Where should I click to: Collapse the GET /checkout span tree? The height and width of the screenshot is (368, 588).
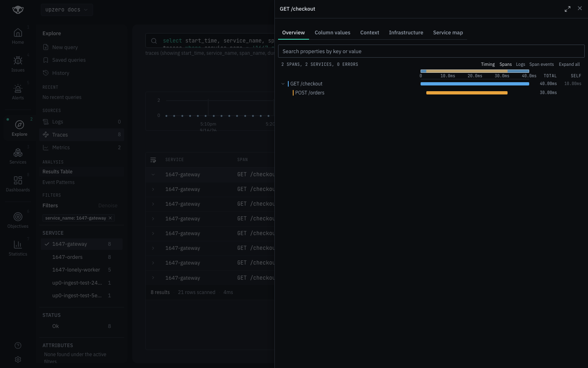pos(283,84)
